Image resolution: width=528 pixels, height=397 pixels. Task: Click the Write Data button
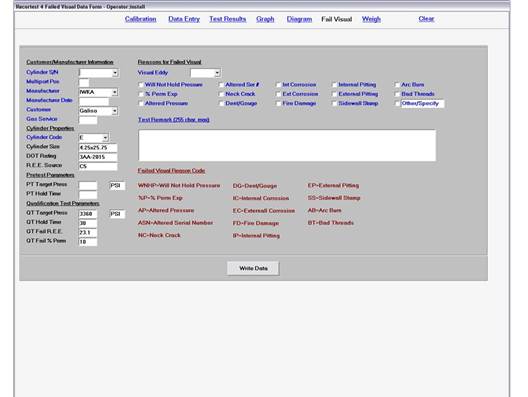[x=253, y=268]
